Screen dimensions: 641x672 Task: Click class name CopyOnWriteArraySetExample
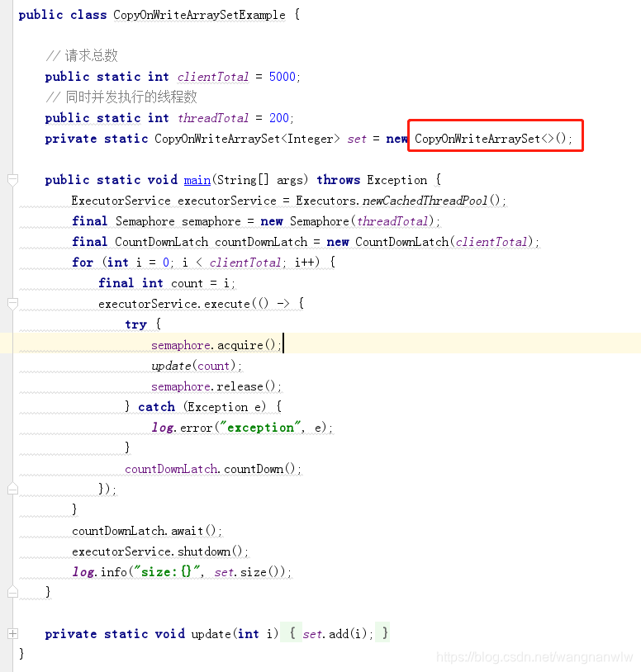[199, 15]
